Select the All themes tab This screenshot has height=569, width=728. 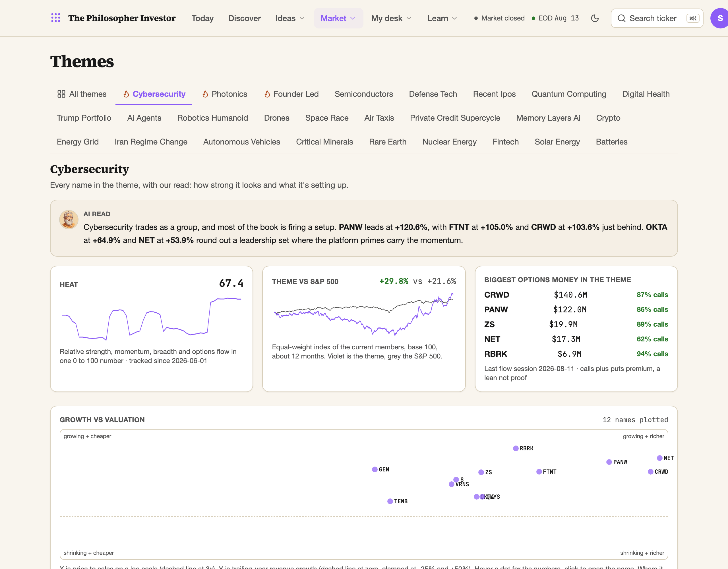[x=82, y=94]
